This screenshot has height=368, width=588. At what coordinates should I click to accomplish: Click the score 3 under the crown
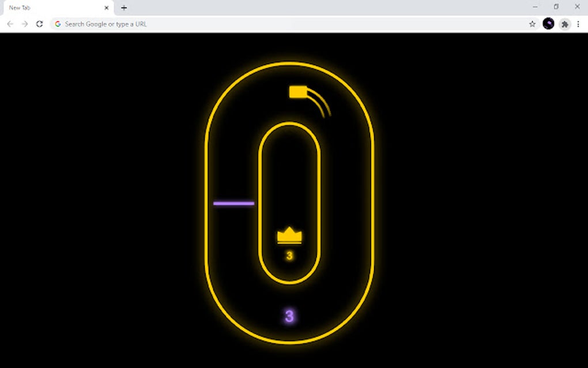288,254
